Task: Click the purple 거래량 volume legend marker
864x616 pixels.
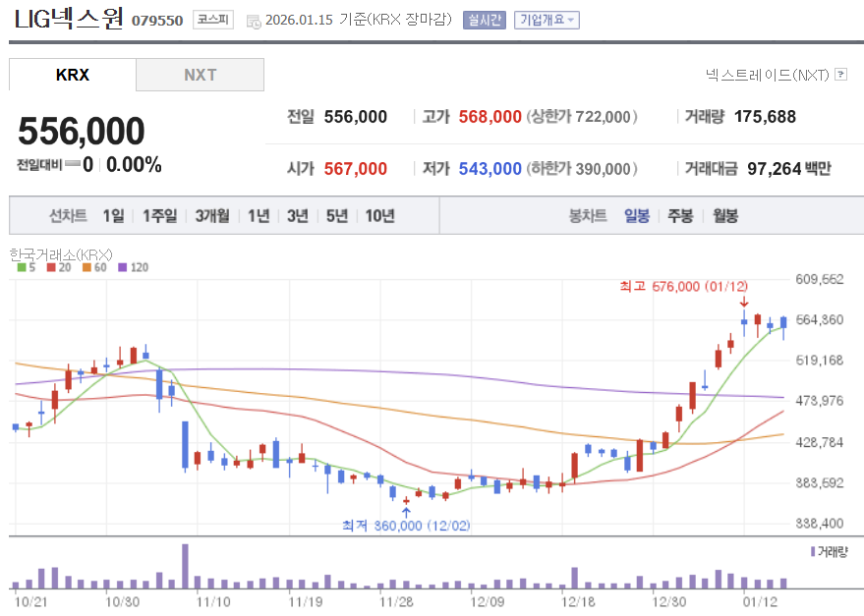Action: 813,551
